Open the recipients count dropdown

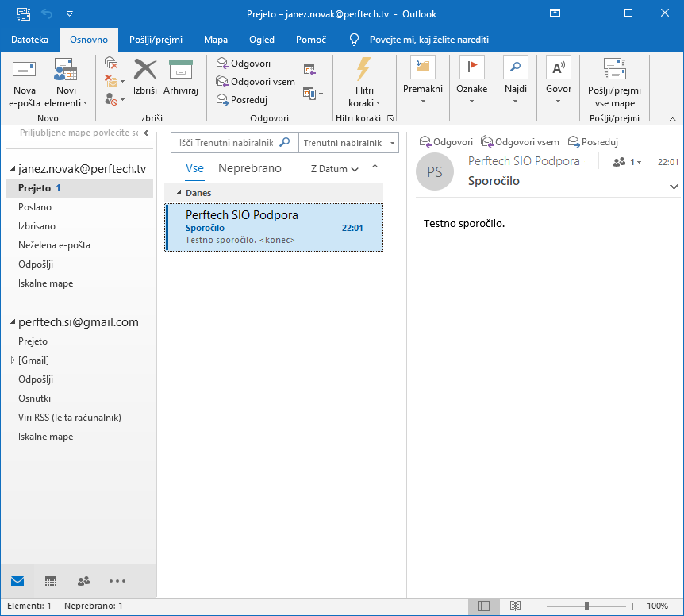pos(628,162)
